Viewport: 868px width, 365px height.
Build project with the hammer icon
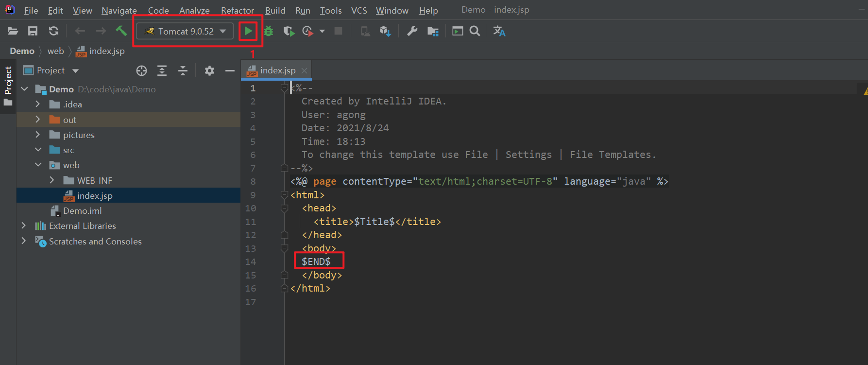pos(121,31)
